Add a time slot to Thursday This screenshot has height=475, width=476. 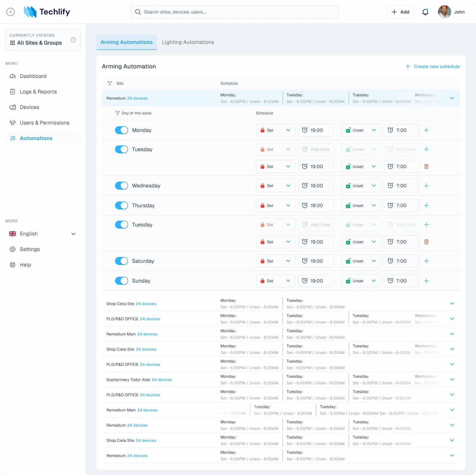click(x=426, y=205)
